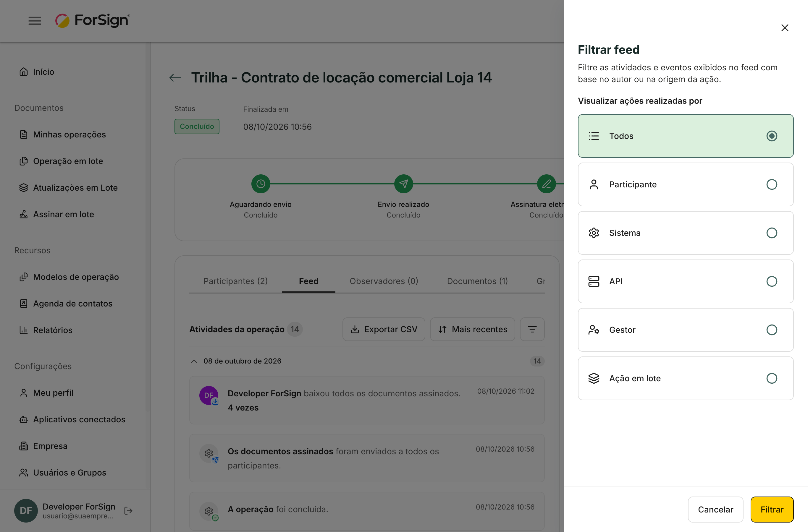Click the logout icon beside Developer ForSign

[128, 511]
